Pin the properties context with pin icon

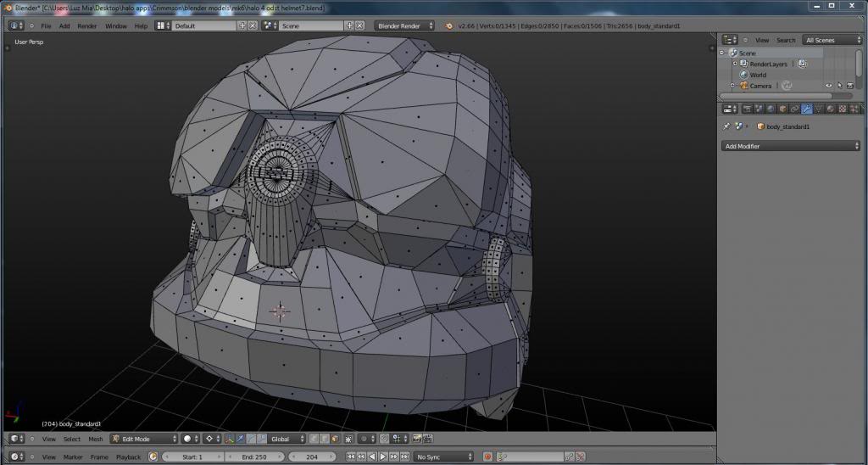click(x=726, y=126)
